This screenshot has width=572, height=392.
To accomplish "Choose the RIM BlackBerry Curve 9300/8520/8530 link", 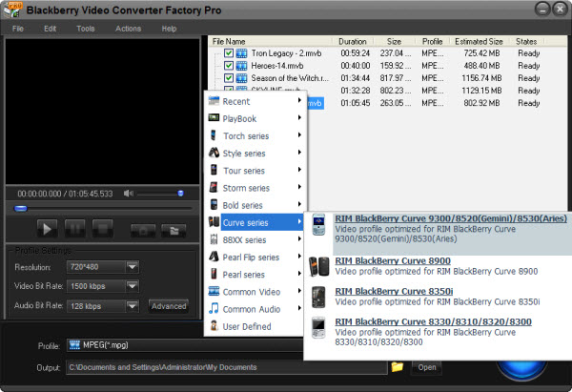I will 451,218.
